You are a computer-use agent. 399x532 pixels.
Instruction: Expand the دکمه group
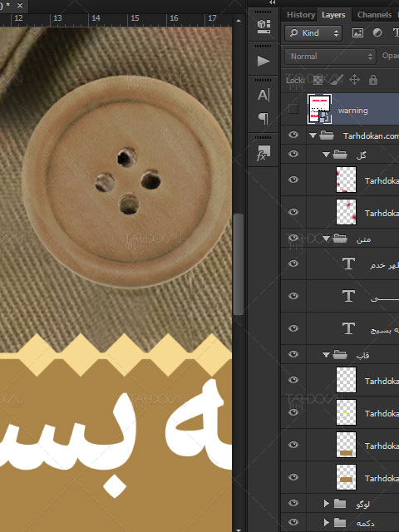[x=327, y=523]
